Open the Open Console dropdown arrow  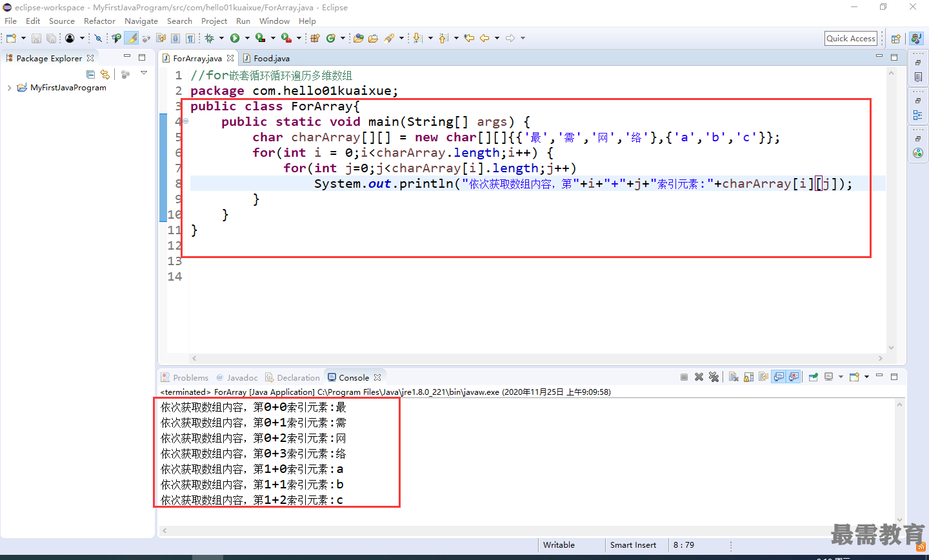pos(866,377)
